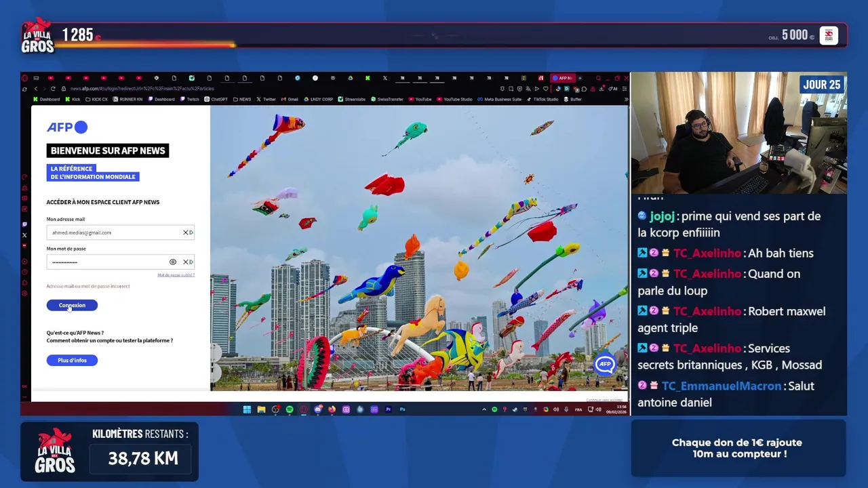Viewport: 868px width, 488px height.
Task: Expand the system tray hidden icons chevron
Action: click(484, 409)
